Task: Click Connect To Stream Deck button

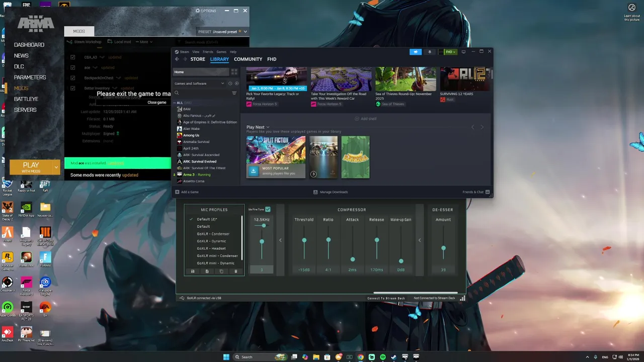Action: point(386,298)
